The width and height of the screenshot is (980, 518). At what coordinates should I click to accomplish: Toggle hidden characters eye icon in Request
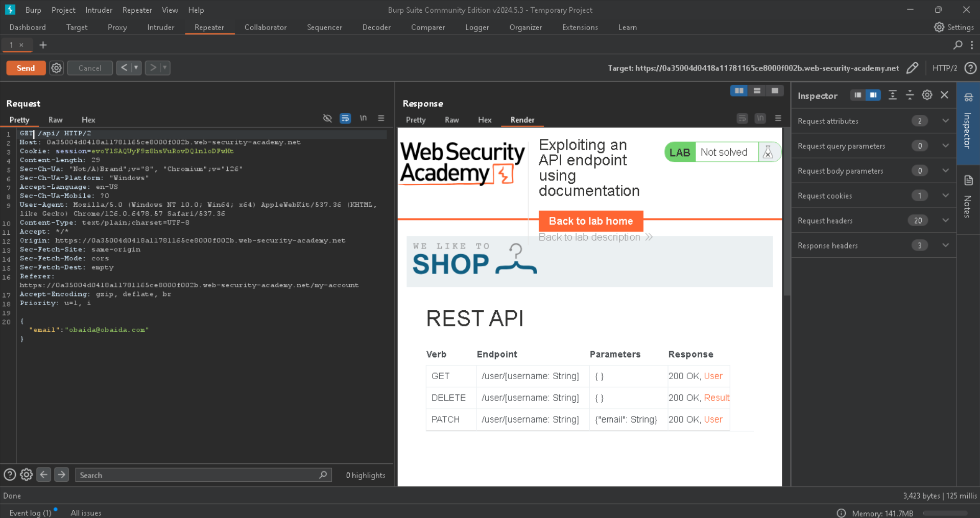327,118
